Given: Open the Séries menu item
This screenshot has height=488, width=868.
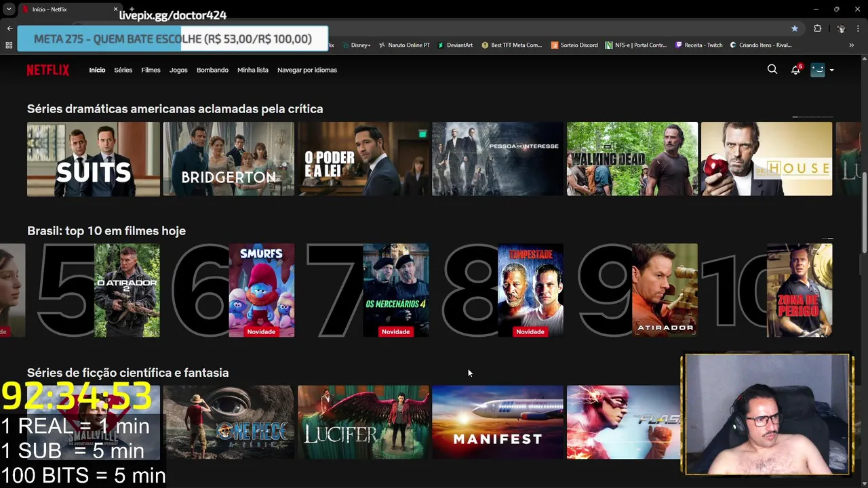Looking at the screenshot, I should pos(123,70).
